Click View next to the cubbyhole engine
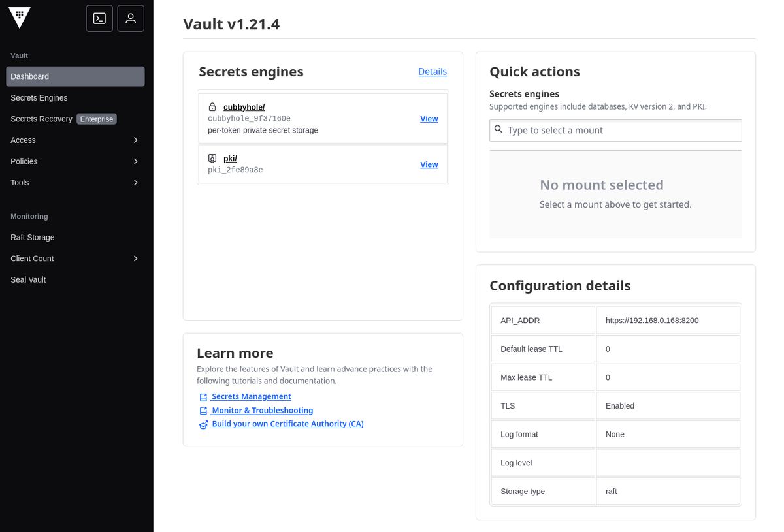 coord(429,119)
